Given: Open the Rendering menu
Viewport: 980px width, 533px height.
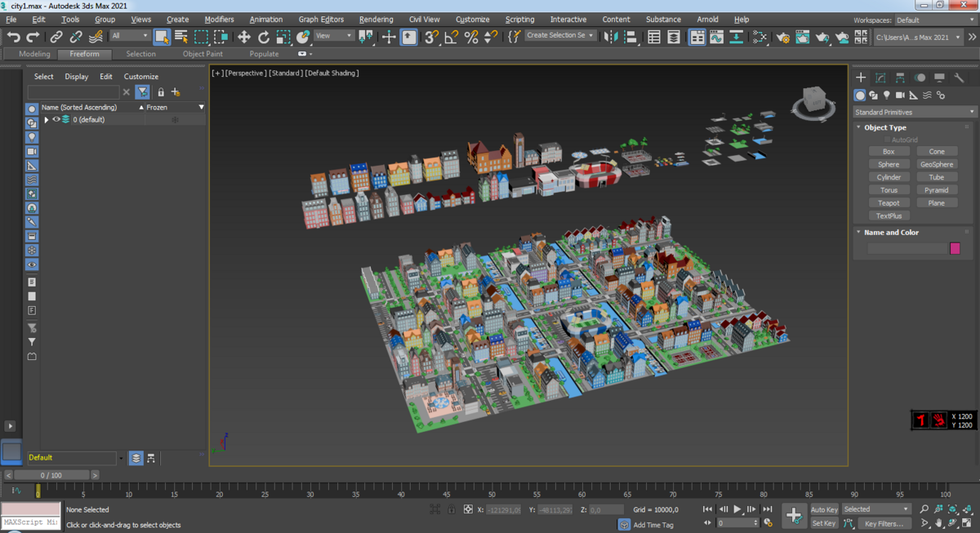Looking at the screenshot, I should pos(376,20).
